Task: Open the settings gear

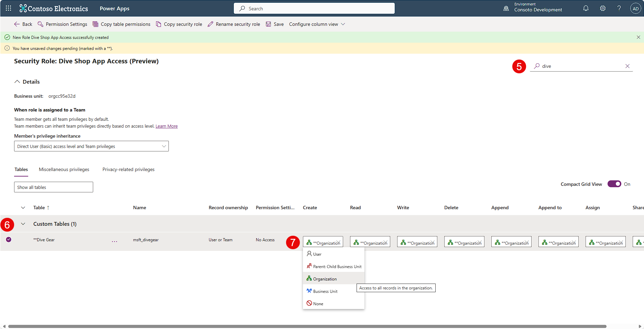Action: [602, 8]
